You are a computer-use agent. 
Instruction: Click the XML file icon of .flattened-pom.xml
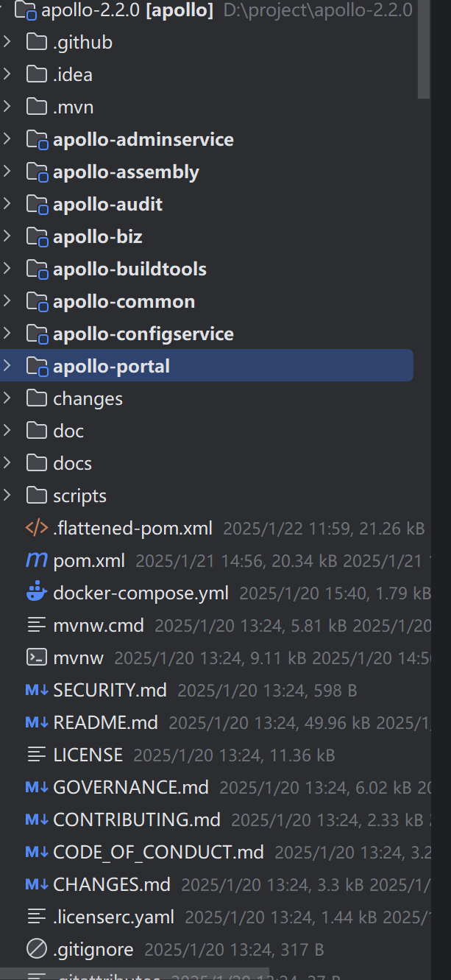coord(35,528)
